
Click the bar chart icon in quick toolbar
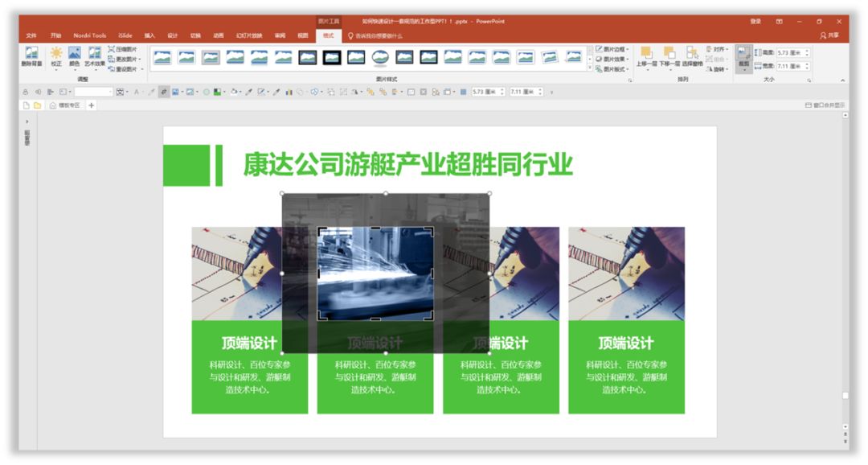[x=289, y=92]
